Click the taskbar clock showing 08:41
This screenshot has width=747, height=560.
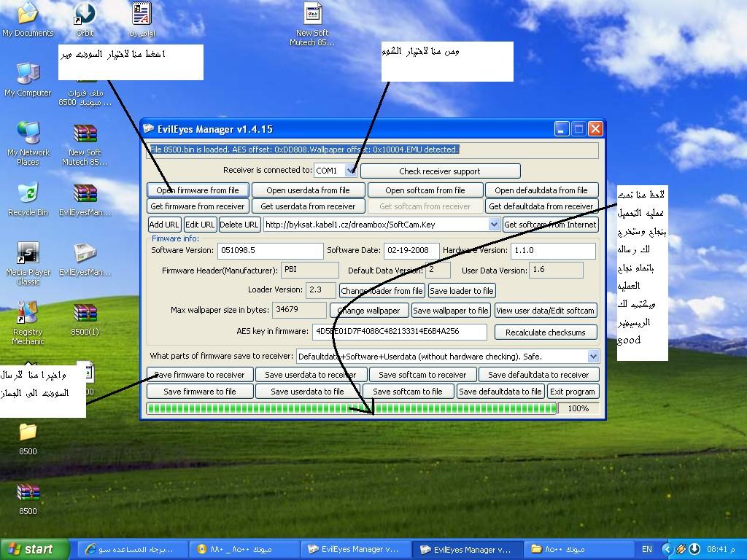[x=721, y=550]
